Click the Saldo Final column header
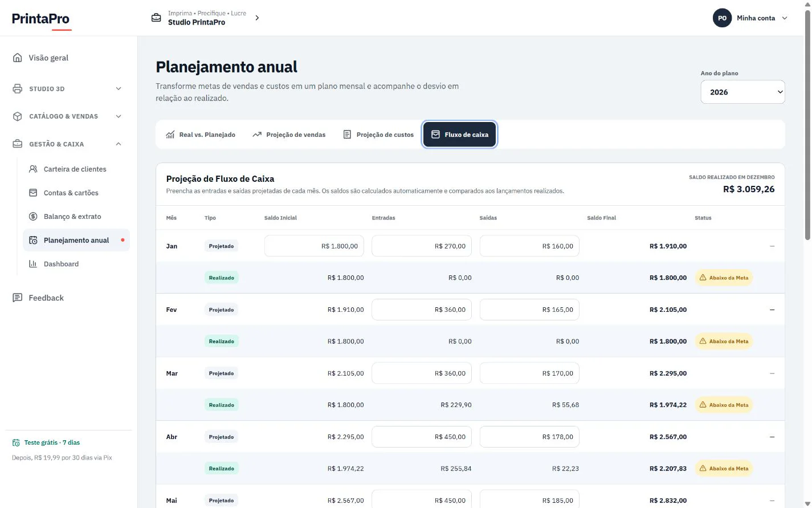 click(602, 218)
